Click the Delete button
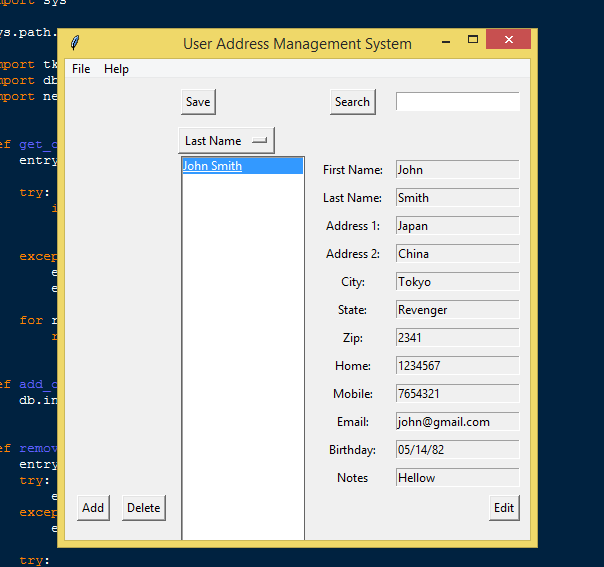Screen dimensions: 604x567 (144, 508)
